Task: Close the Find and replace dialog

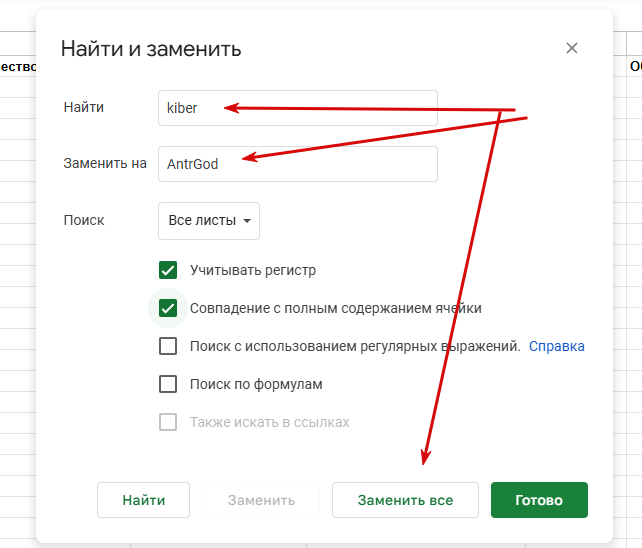Action: tap(572, 48)
